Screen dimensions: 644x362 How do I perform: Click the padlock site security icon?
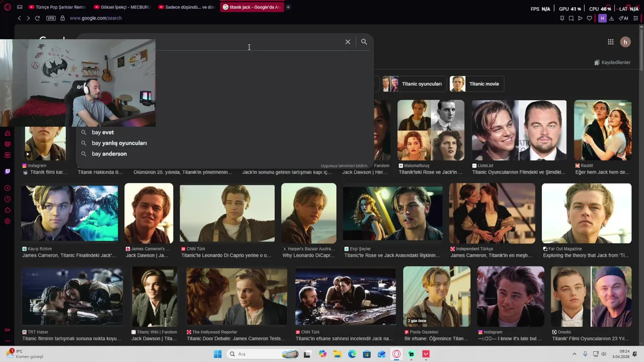pyautogui.click(x=62, y=18)
